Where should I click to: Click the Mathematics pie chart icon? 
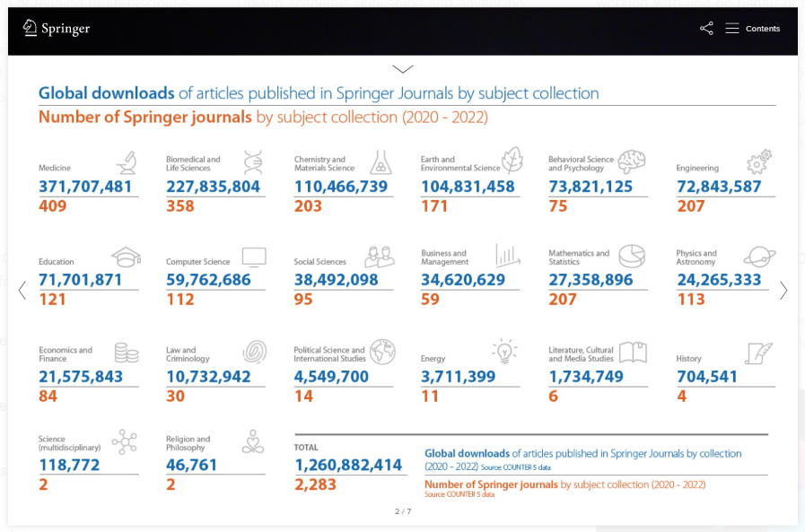[x=632, y=256]
